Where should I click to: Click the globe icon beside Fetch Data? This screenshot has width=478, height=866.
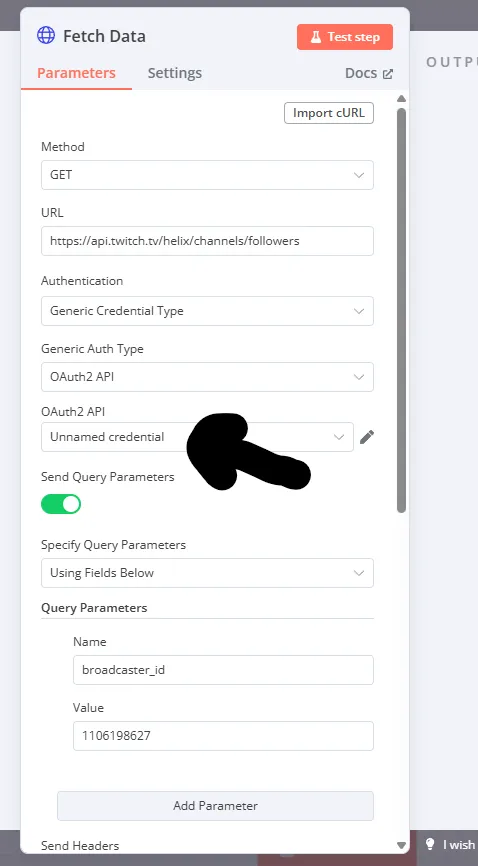point(46,35)
